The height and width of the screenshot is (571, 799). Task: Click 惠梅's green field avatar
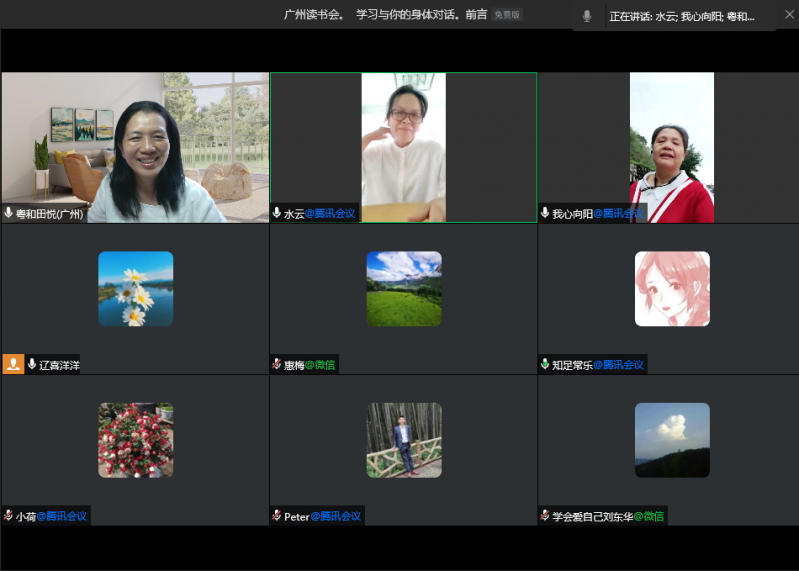[x=403, y=289]
